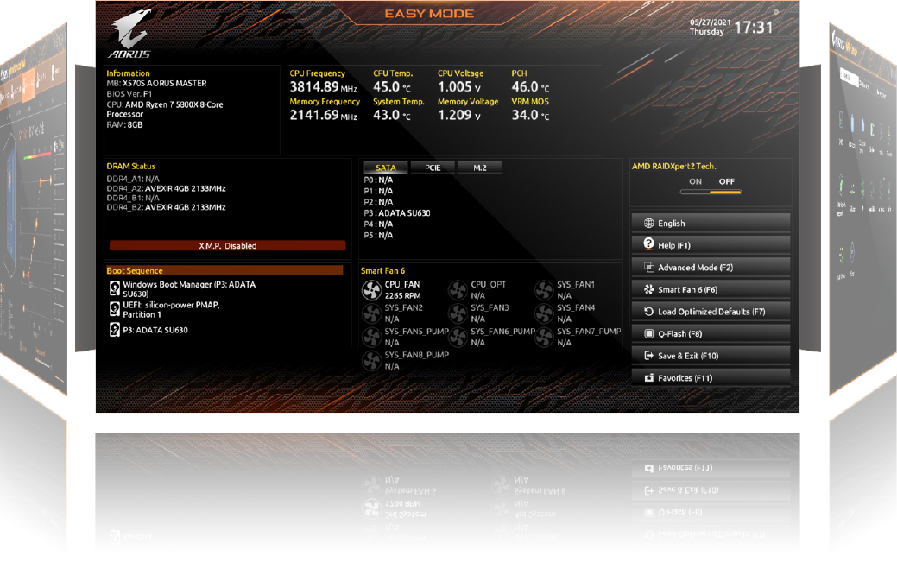Select Windows Boot Manager boot entry
Screen dimensions: 897x588
(182, 289)
